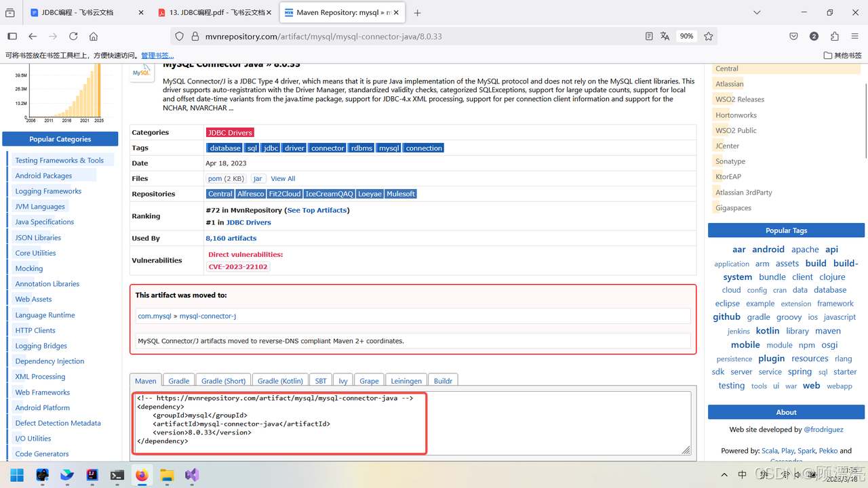868x488 pixels.
Task: Open the translate page icon
Action: 665,36
